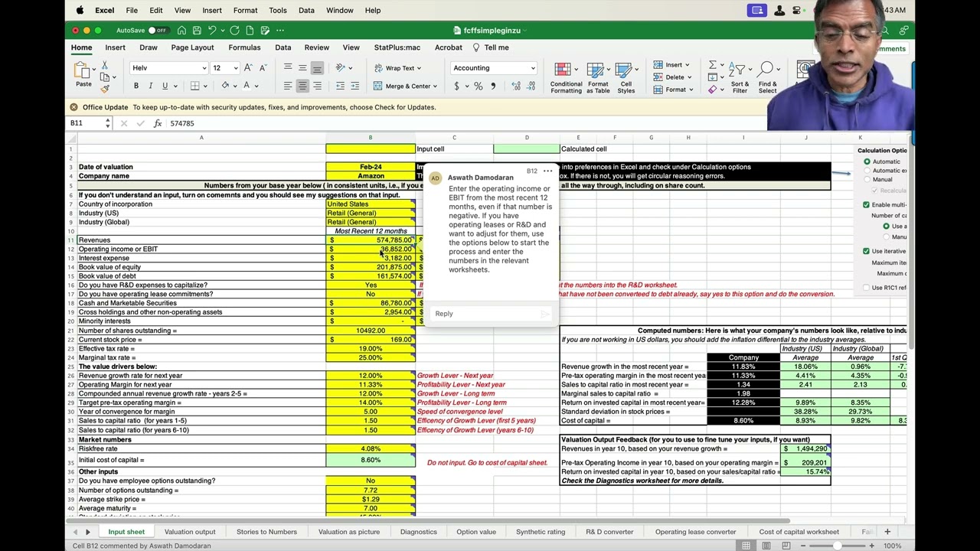This screenshot has height=551, width=980.
Task: Select the Revenues cell showing 574,785.00
Action: (371, 240)
